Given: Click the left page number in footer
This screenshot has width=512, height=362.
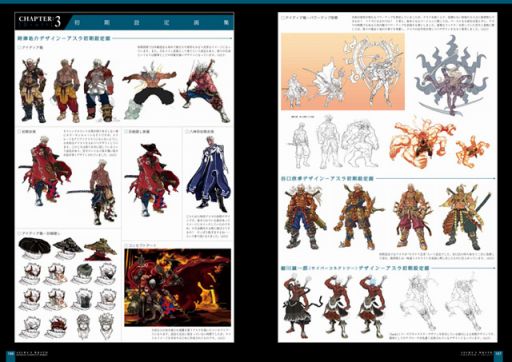Looking at the screenshot, I should [x=11, y=353].
